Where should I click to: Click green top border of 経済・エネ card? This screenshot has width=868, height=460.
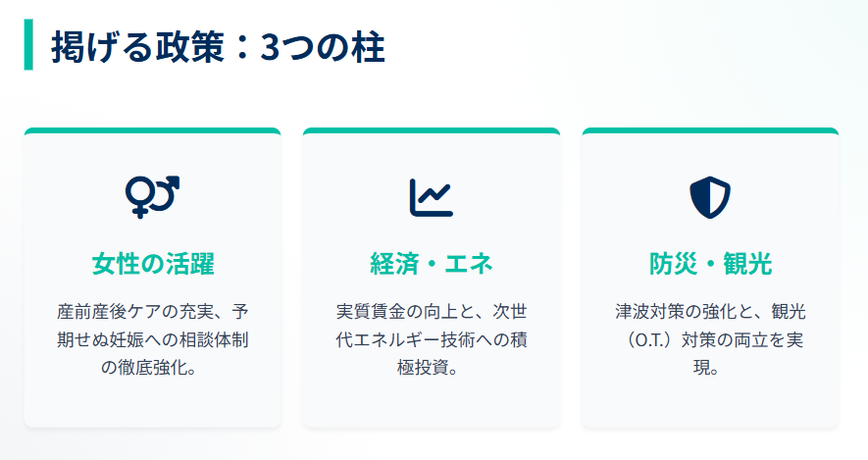coord(431,130)
